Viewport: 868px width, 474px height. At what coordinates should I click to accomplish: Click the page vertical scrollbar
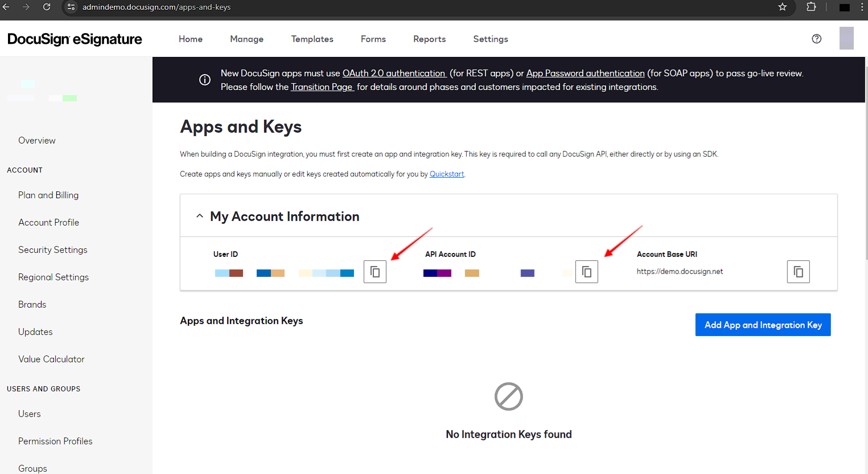[866, 162]
